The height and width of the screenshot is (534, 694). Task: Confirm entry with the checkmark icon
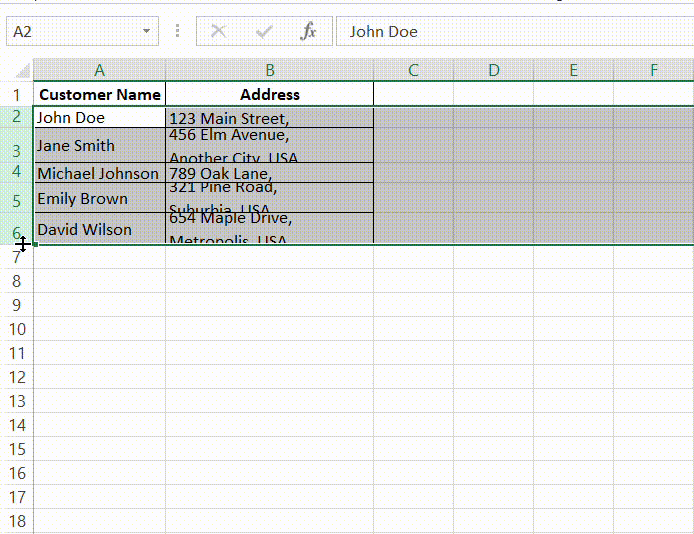click(264, 31)
